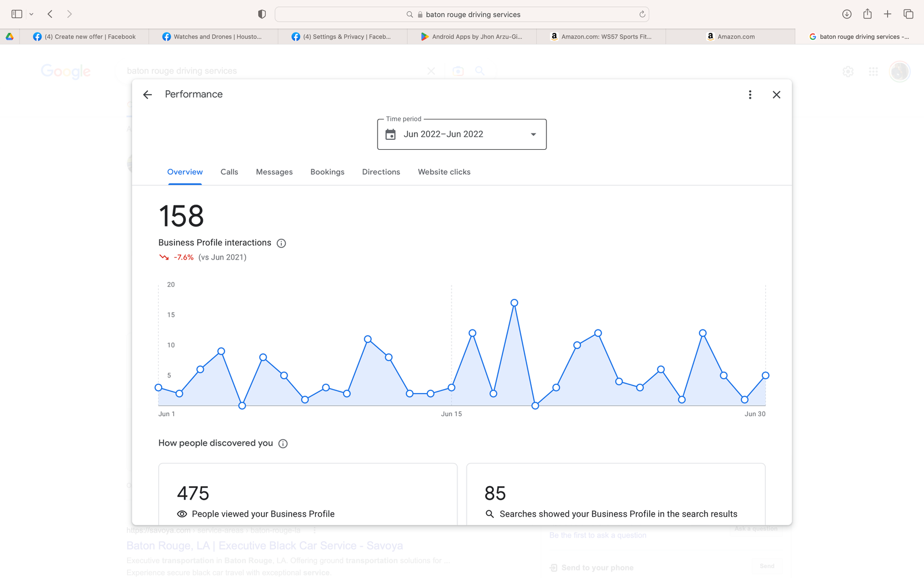Close the Performance dialog
Screen dimensions: 924x578
click(x=776, y=95)
